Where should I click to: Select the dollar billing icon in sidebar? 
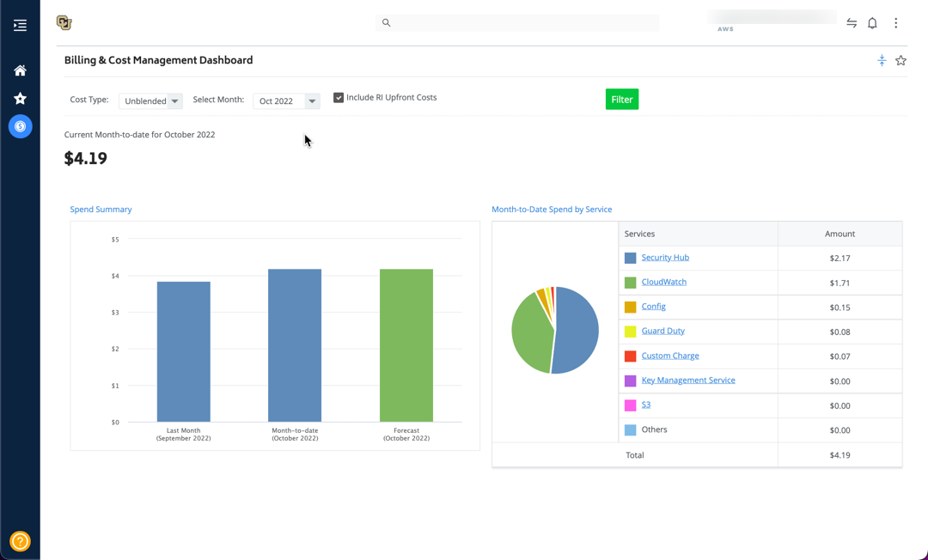tap(20, 126)
